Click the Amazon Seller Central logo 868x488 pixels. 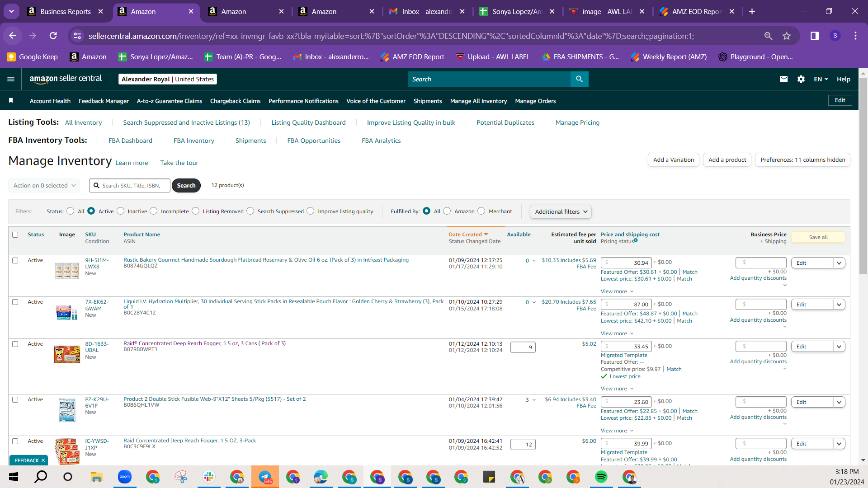pyautogui.click(x=66, y=79)
